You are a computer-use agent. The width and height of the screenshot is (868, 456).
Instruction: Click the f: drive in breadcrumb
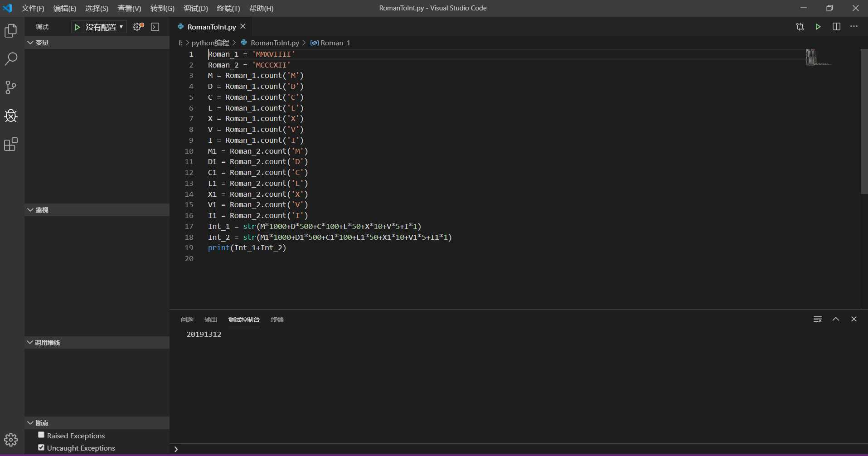click(180, 43)
